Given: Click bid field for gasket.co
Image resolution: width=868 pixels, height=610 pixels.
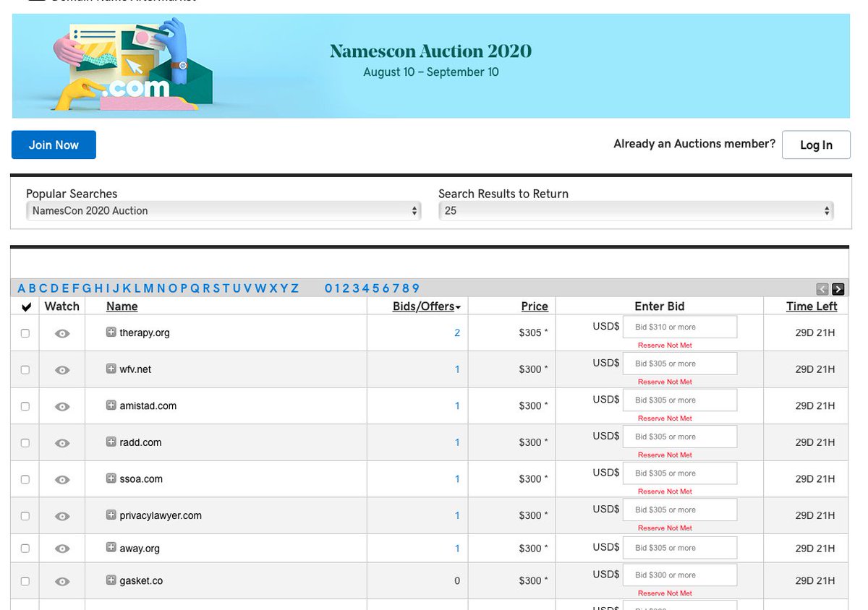Looking at the screenshot, I should 680,575.
